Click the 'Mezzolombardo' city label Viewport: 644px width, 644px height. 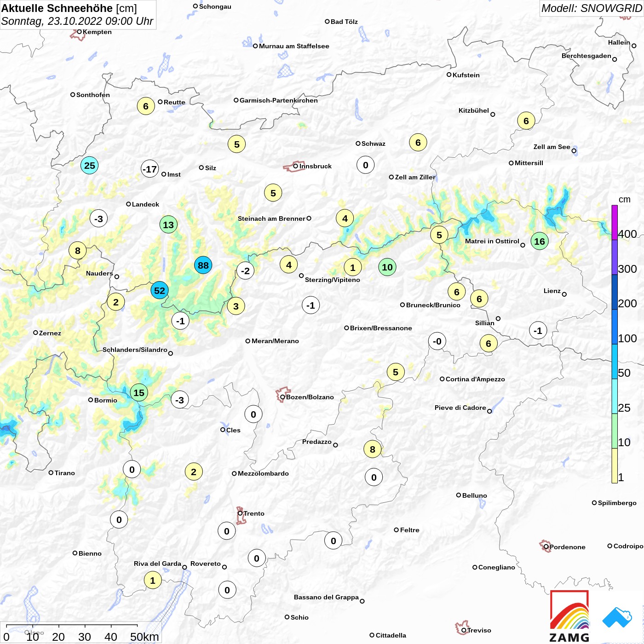[x=263, y=473]
